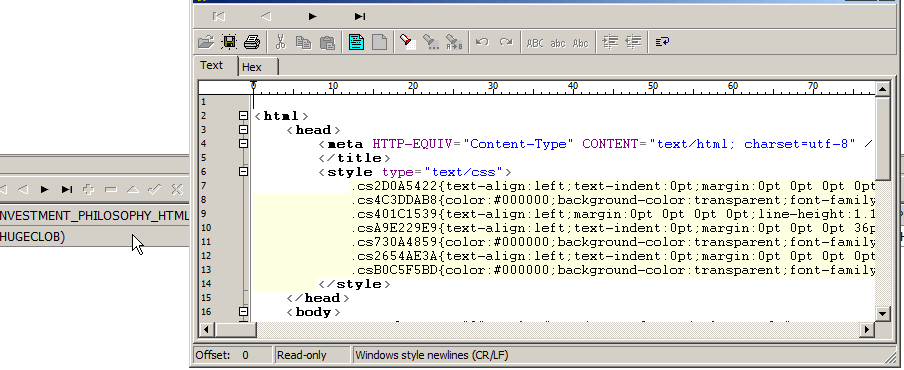Collapse the html tag fold on line 2
This screenshot has width=904, height=370.
coord(243,116)
